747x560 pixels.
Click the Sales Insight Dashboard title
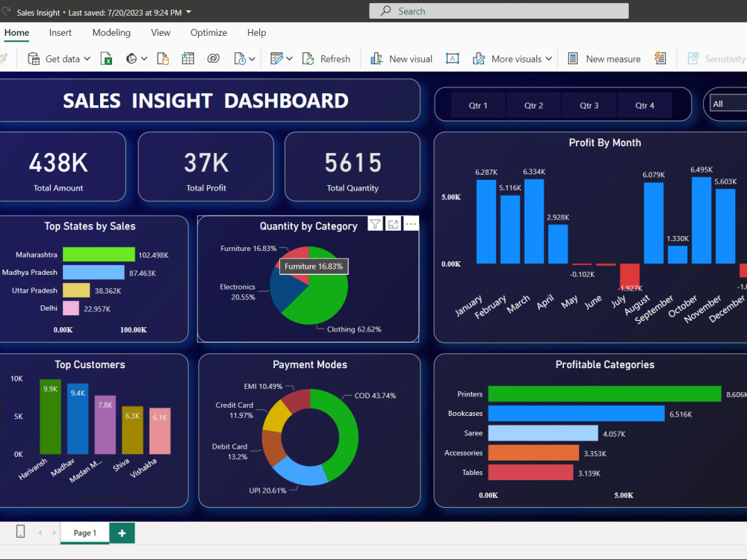tap(206, 101)
